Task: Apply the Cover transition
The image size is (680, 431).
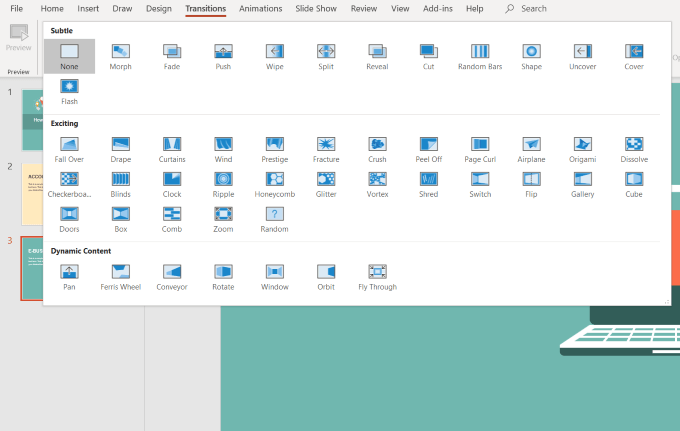Action: point(634,56)
